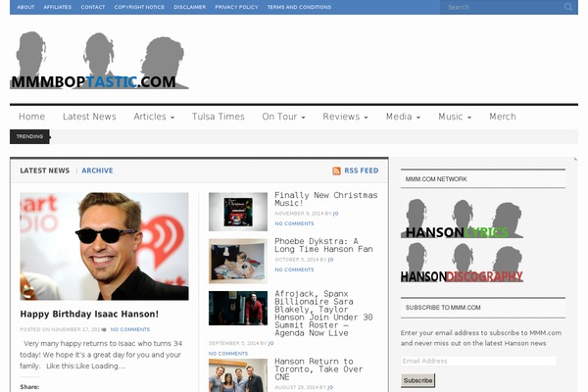Click the Posted on November 17 date text
The height and width of the screenshot is (392, 588).
(x=60, y=329)
